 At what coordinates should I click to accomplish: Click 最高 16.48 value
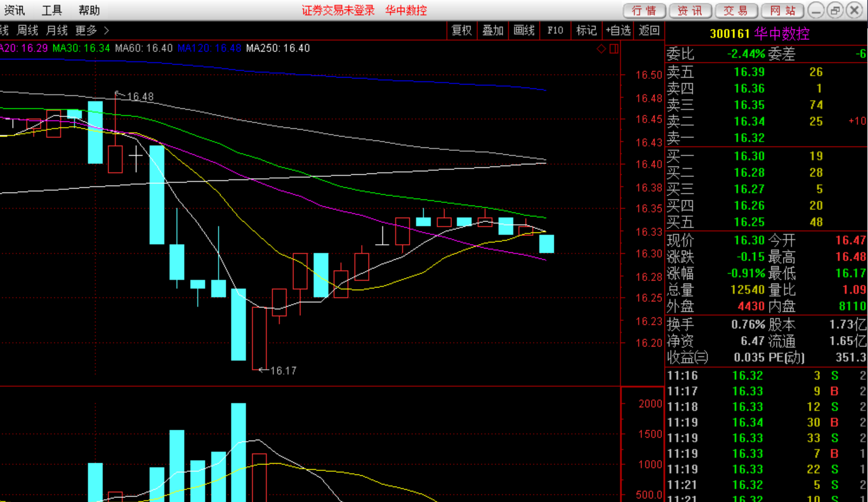pos(851,257)
